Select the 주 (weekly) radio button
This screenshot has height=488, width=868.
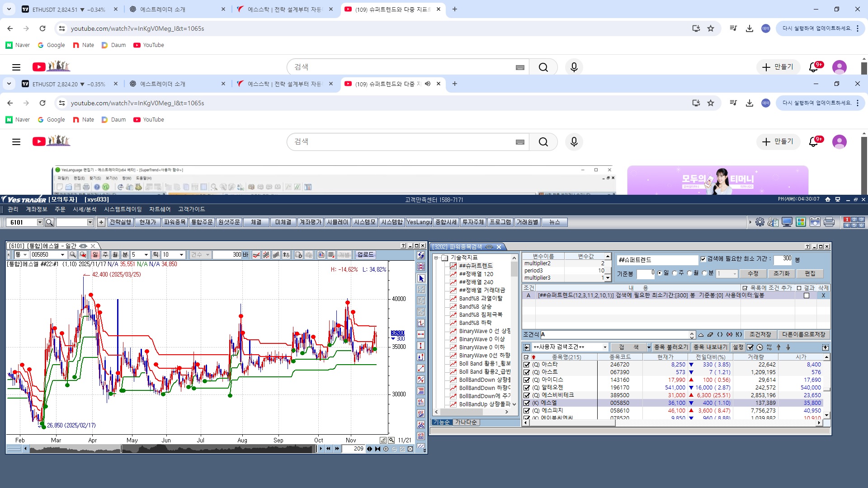[x=675, y=273]
